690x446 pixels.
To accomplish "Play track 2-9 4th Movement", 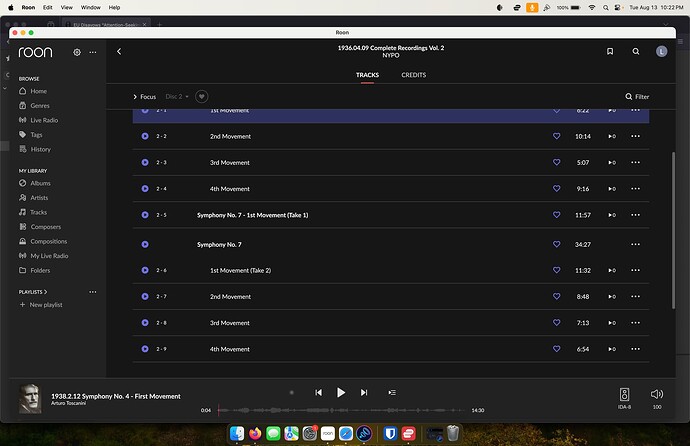I will [145, 349].
